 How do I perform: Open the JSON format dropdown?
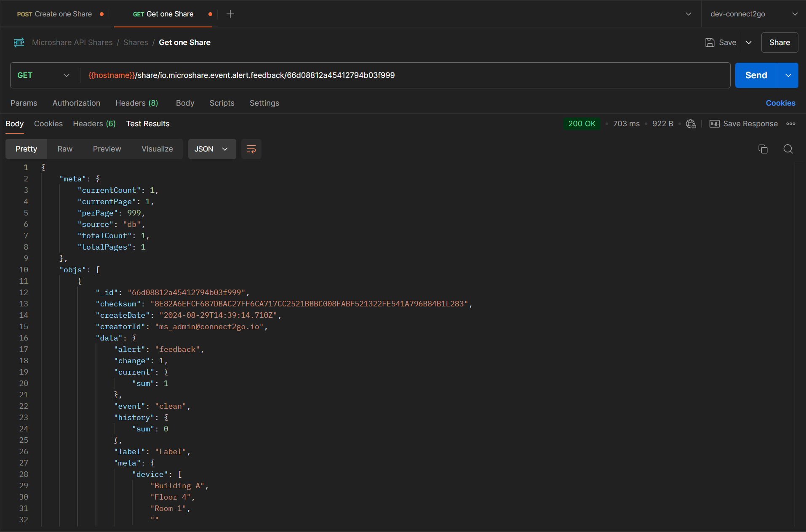[212, 149]
